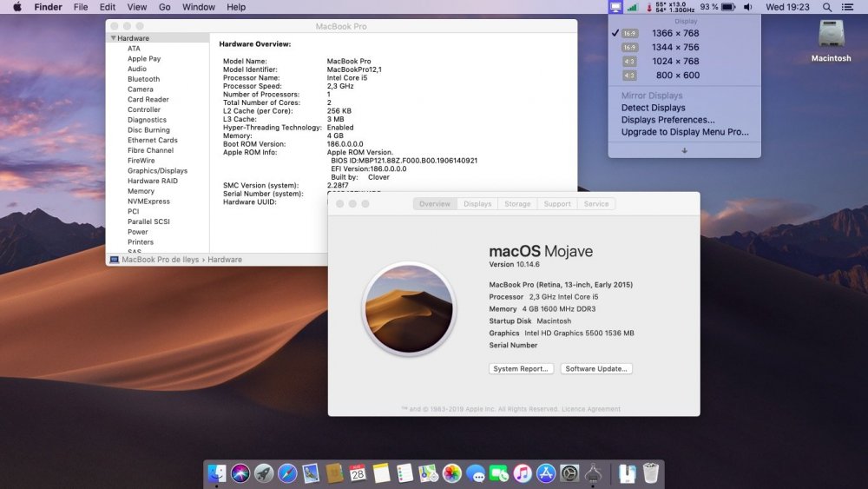
Task: Click Upgrade to Display Menu Pro...
Action: (x=684, y=132)
